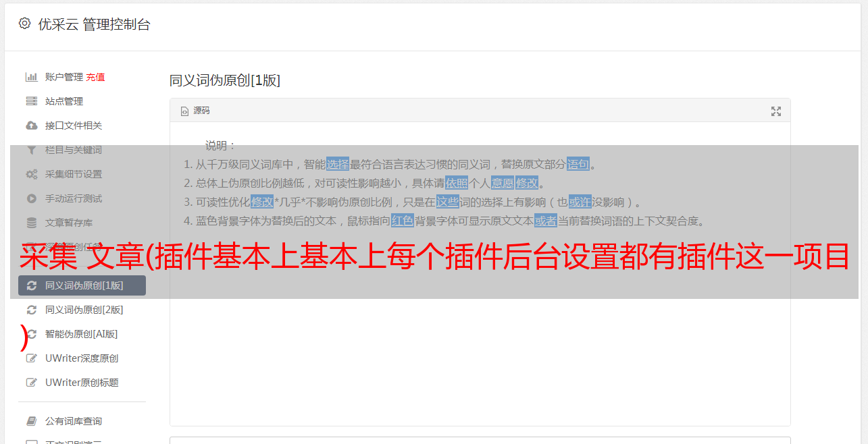Click highlighted word 选择 in the text
The image size is (868, 444).
point(338,164)
